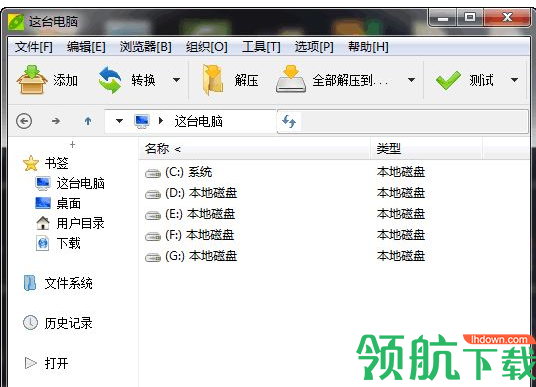This screenshot has width=536, height=387.
Task: Click the 本地磁盘 type cell of (C:)
Action: click(x=401, y=172)
